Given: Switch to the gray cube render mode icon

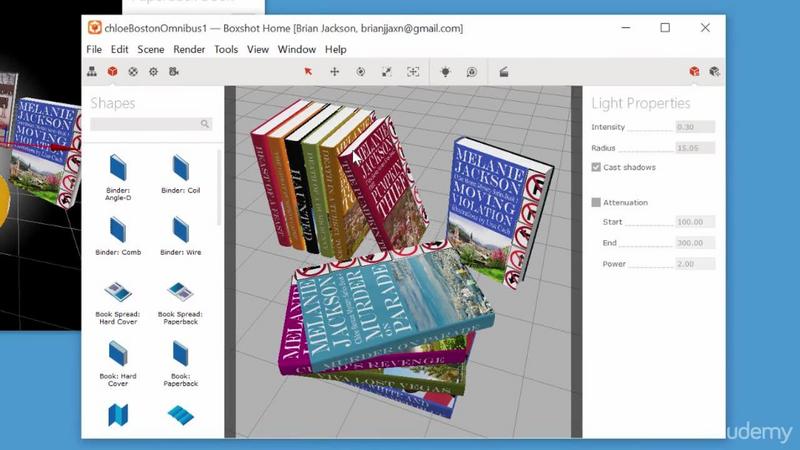Looking at the screenshot, I should point(714,71).
